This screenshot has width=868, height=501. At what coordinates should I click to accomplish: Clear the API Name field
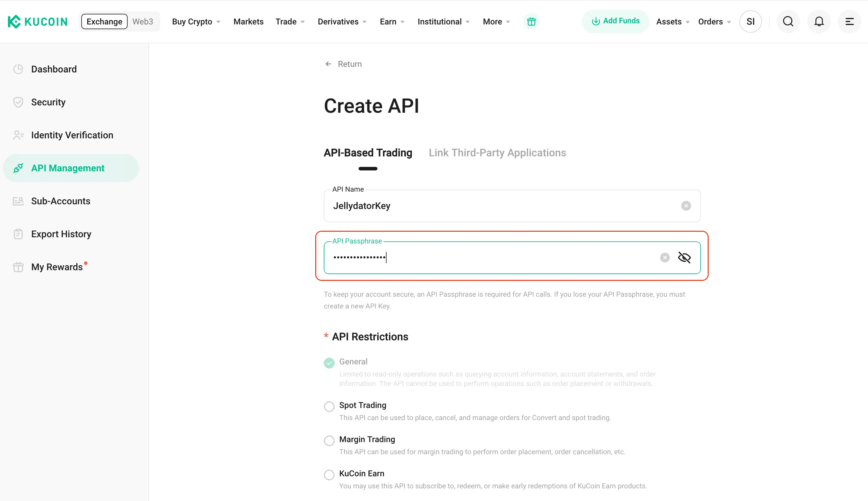point(686,206)
